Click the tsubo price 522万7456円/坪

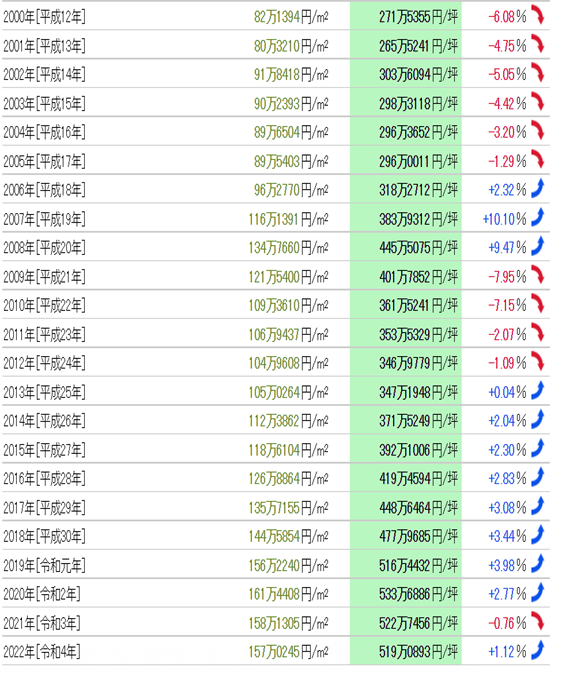click(418, 623)
